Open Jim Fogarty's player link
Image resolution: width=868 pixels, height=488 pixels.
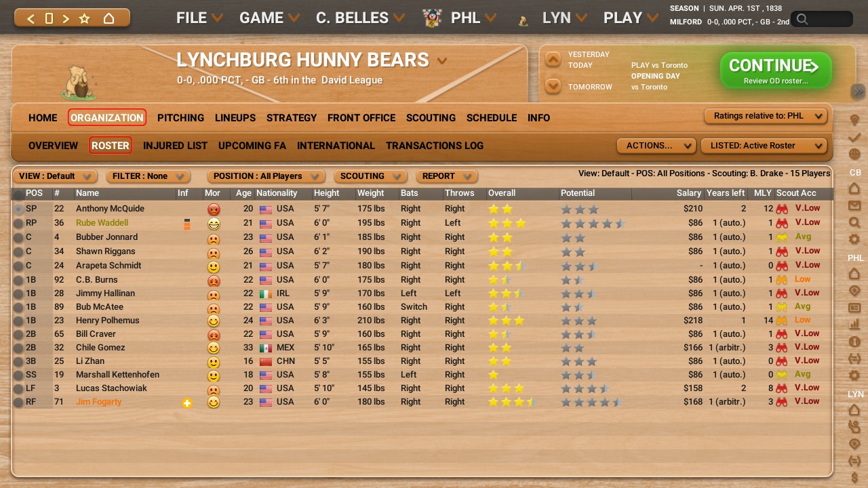pyautogui.click(x=99, y=402)
